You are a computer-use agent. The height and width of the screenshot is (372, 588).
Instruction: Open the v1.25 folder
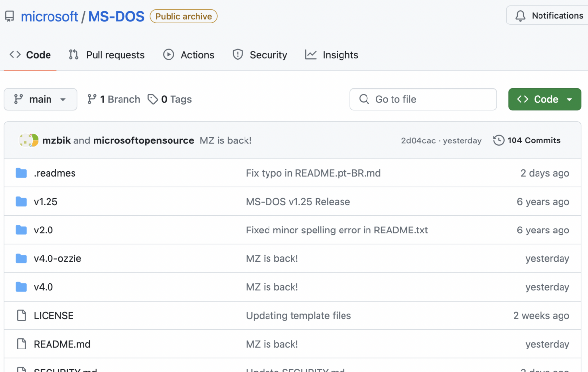[46, 202]
